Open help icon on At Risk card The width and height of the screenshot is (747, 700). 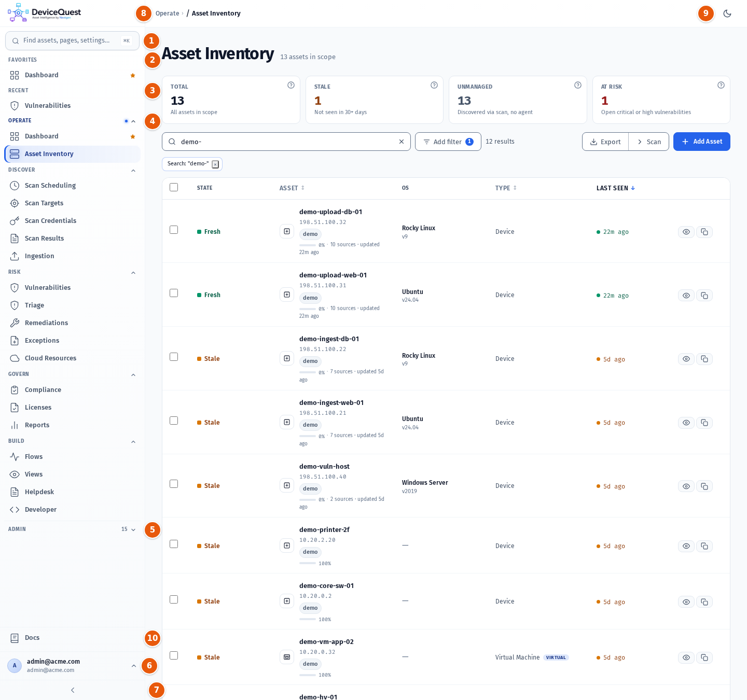(721, 85)
